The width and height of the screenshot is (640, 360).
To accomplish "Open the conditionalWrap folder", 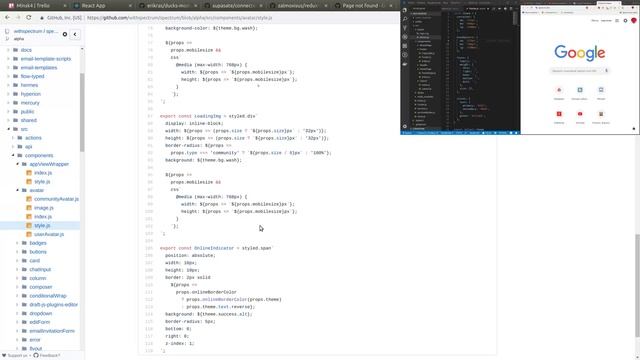I will (x=48, y=296).
